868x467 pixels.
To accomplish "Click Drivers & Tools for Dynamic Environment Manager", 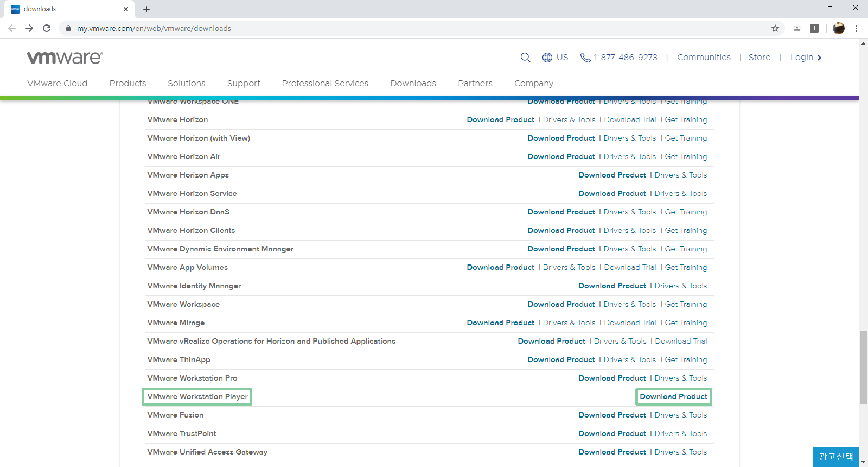I will [x=630, y=249].
